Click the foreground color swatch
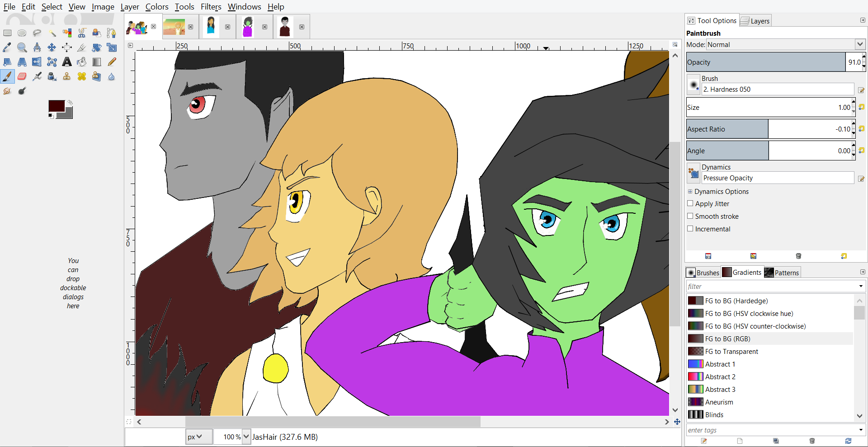This screenshot has height=447, width=868. [x=56, y=106]
